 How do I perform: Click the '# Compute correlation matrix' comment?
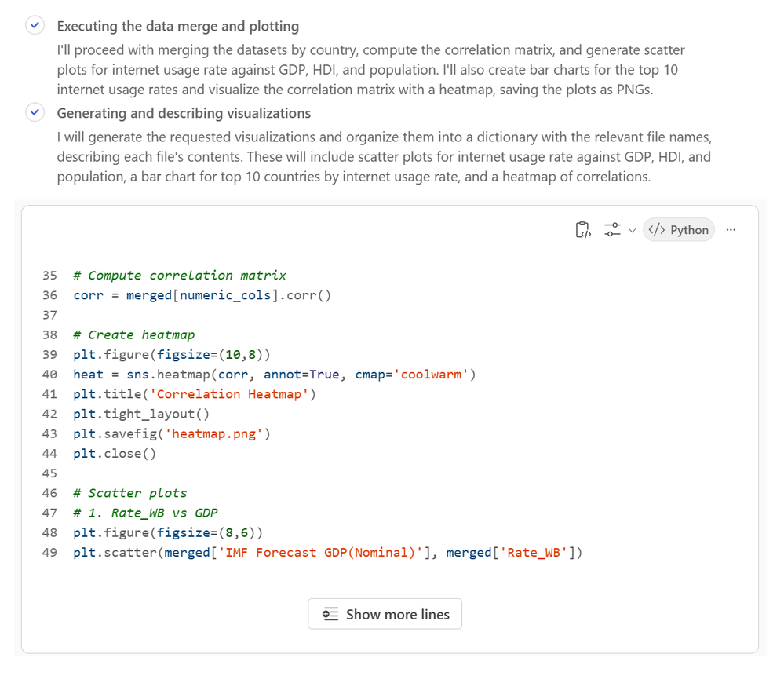pyautogui.click(x=179, y=276)
